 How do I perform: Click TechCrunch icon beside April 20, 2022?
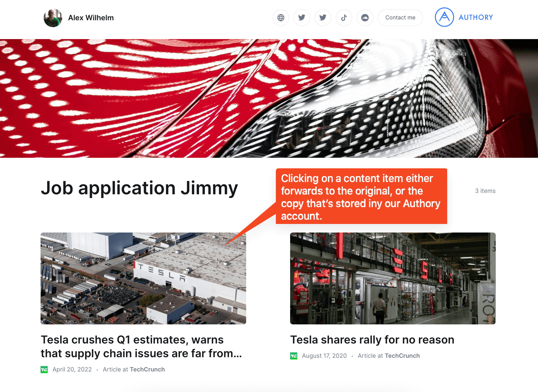44,369
